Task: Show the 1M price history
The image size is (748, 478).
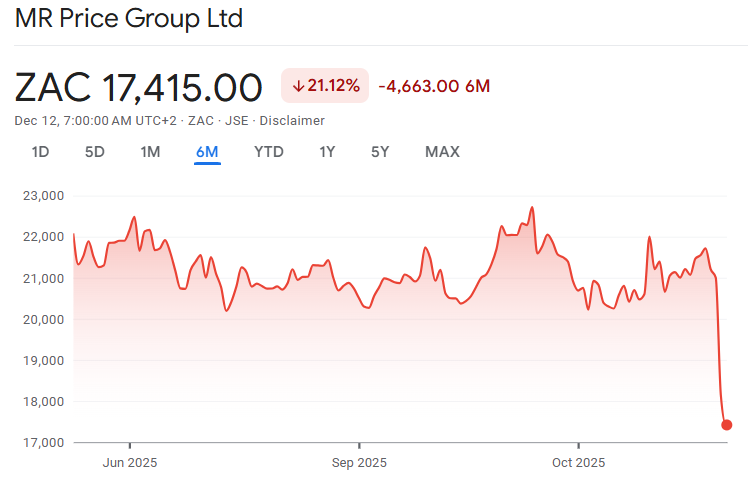Action: (150, 152)
